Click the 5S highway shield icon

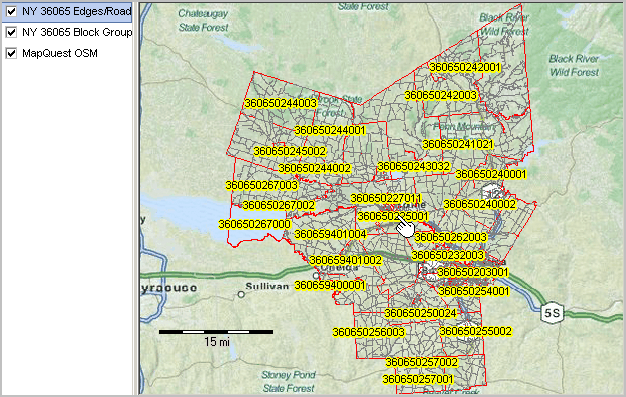553,313
